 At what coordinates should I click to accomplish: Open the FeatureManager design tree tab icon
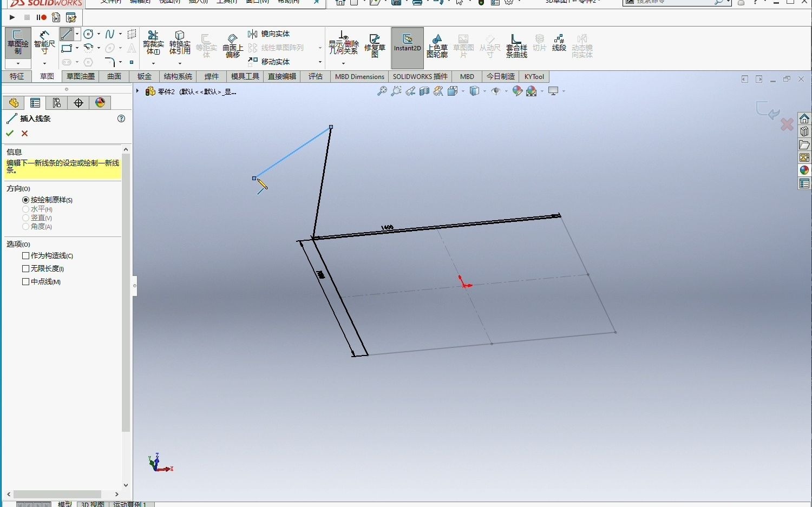coord(14,103)
